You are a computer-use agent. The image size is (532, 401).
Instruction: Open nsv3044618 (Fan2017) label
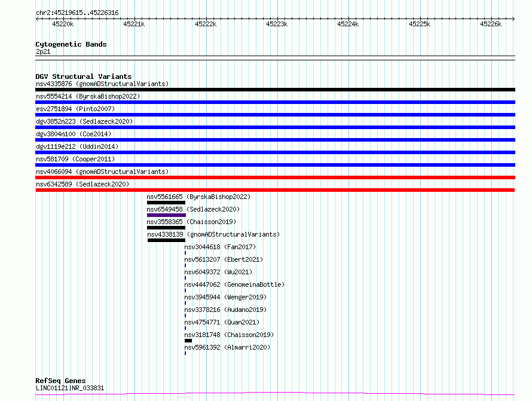(x=220, y=247)
